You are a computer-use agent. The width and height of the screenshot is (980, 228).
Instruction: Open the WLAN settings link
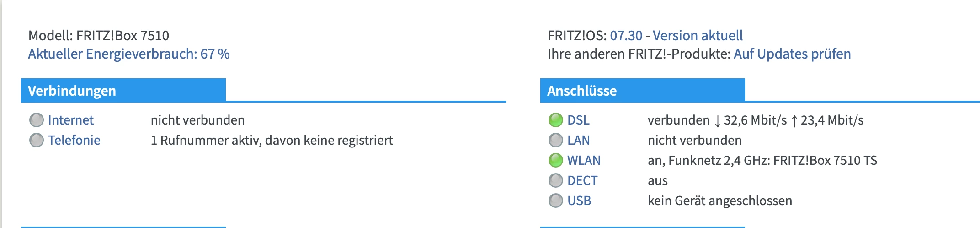click(x=584, y=160)
